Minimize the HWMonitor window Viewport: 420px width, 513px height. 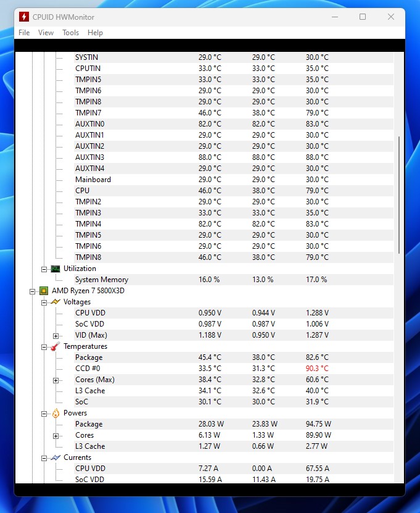point(335,17)
